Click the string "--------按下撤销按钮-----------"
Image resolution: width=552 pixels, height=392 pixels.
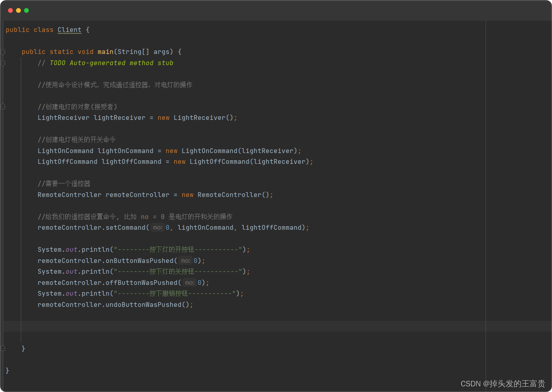[x=174, y=293]
